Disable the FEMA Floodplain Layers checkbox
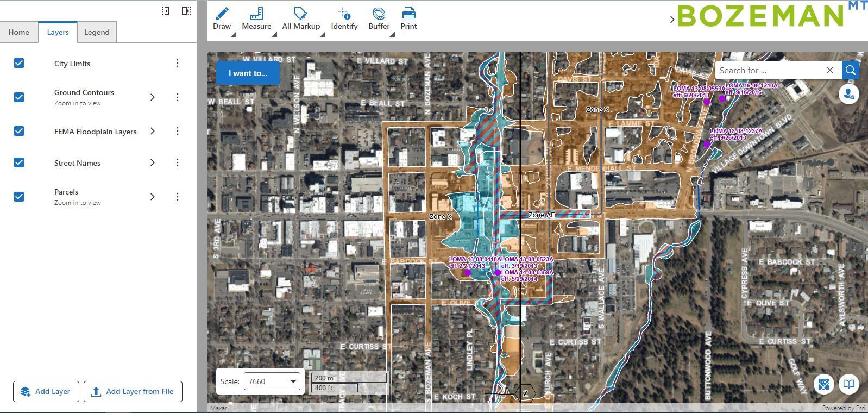The height and width of the screenshot is (413, 868). coord(19,131)
